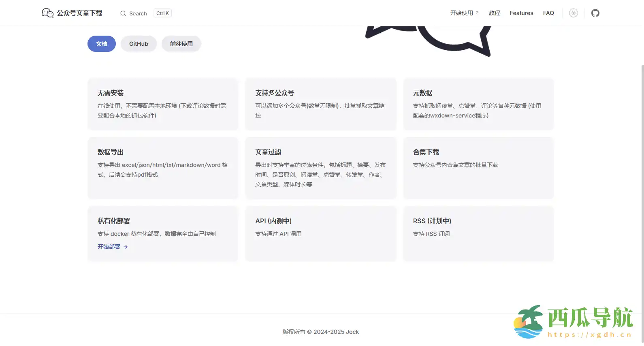This screenshot has width=644, height=346.
Task: Select the 无需安装 feature card
Action: [163, 104]
